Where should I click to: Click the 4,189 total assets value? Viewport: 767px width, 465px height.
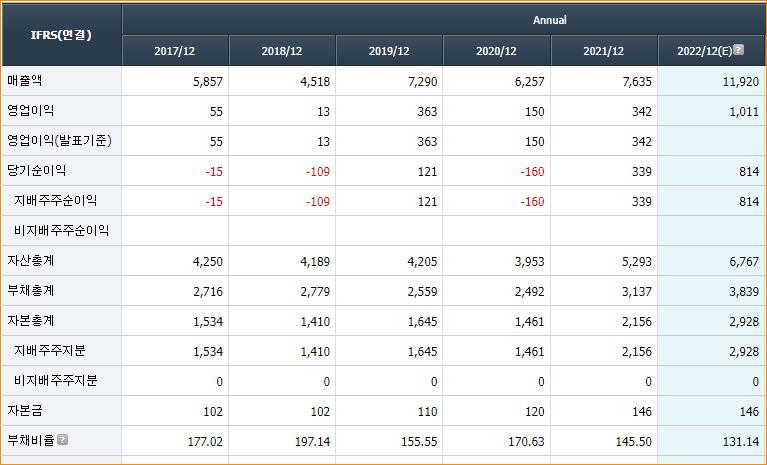(x=315, y=262)
